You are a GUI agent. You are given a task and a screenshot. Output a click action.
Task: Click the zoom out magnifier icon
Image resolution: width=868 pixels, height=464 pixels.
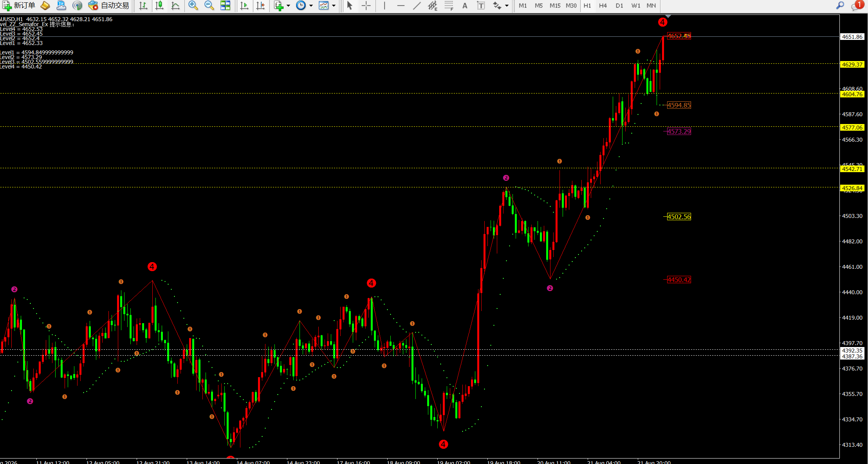tap(209, 5)
